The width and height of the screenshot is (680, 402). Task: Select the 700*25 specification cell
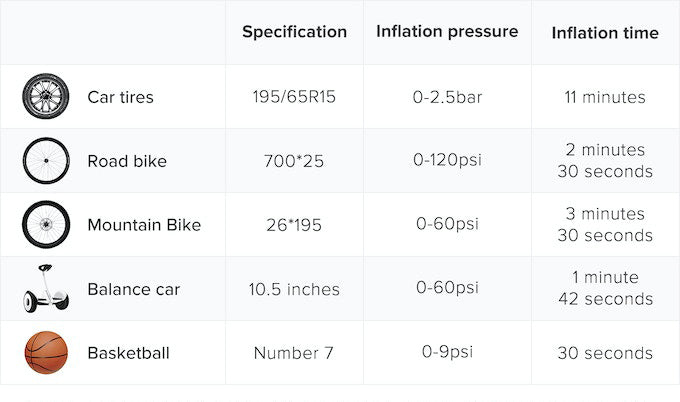point(294,161)
